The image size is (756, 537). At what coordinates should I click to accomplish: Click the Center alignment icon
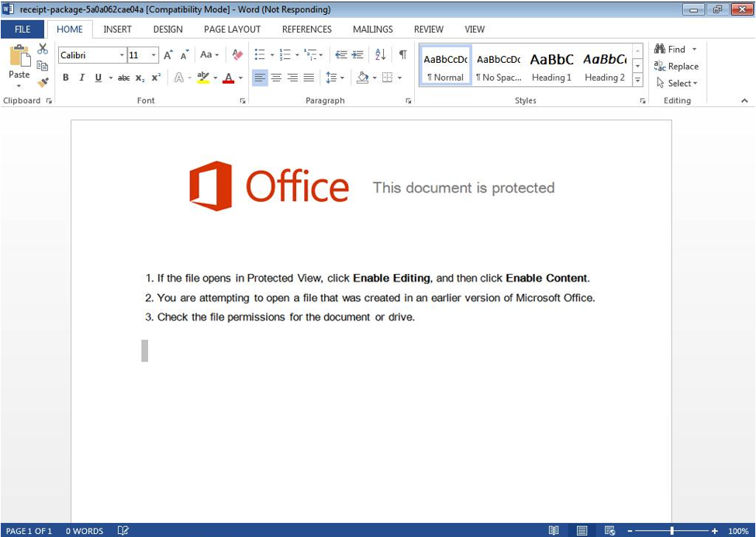click(x=276, y=78)
